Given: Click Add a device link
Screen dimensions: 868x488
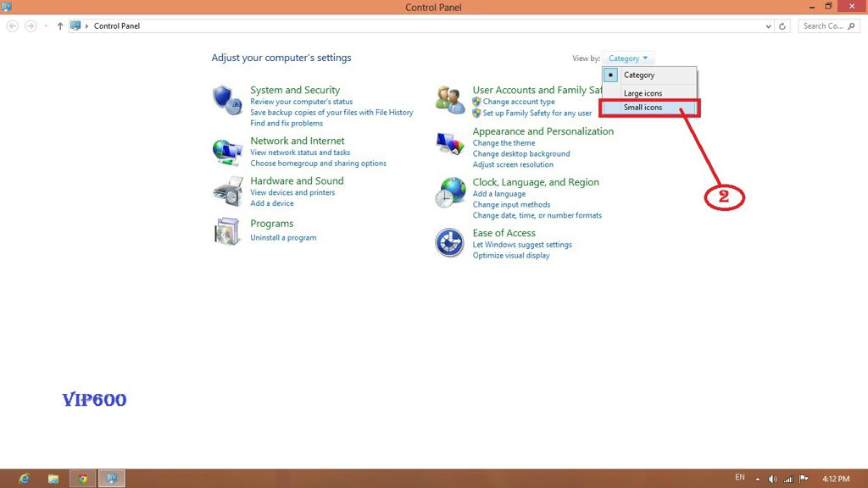Looking at the screenshot, I should coord(272,203).
